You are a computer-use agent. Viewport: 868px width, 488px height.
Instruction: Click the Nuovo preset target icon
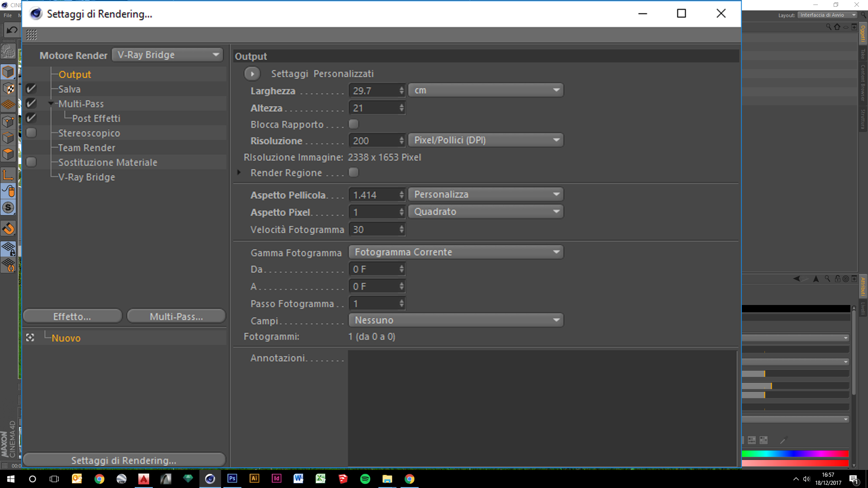[x=30, y=338]
